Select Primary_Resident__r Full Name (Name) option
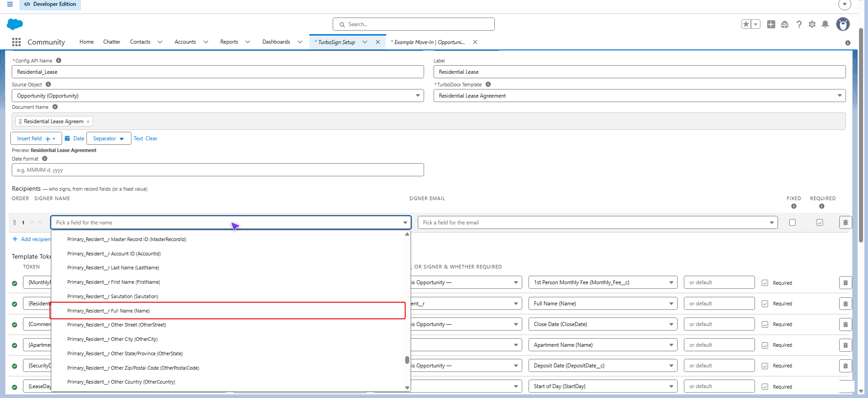This screenshot has height=398, width=868. coord(228,311)
